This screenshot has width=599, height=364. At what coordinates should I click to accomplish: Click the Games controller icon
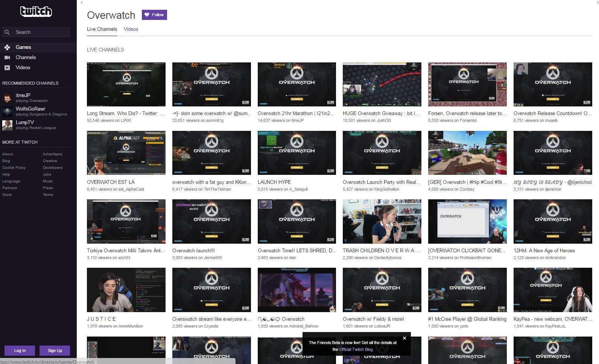coord(7,47)
